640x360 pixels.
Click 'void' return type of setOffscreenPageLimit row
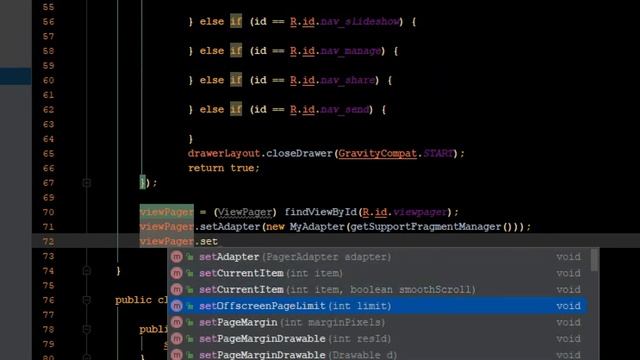(568, 306)
